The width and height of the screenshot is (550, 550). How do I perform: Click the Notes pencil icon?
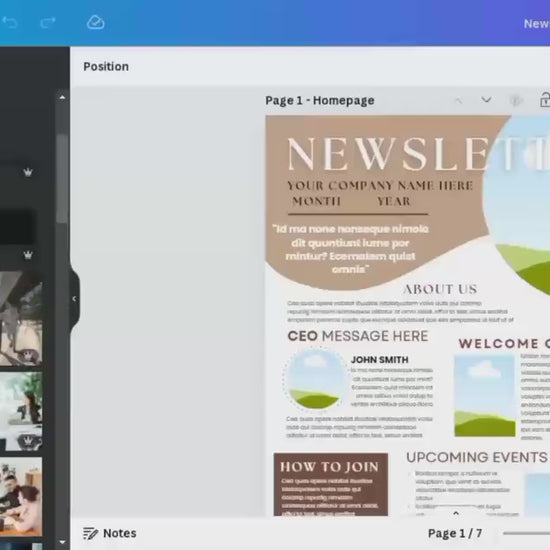click(90, 534)
